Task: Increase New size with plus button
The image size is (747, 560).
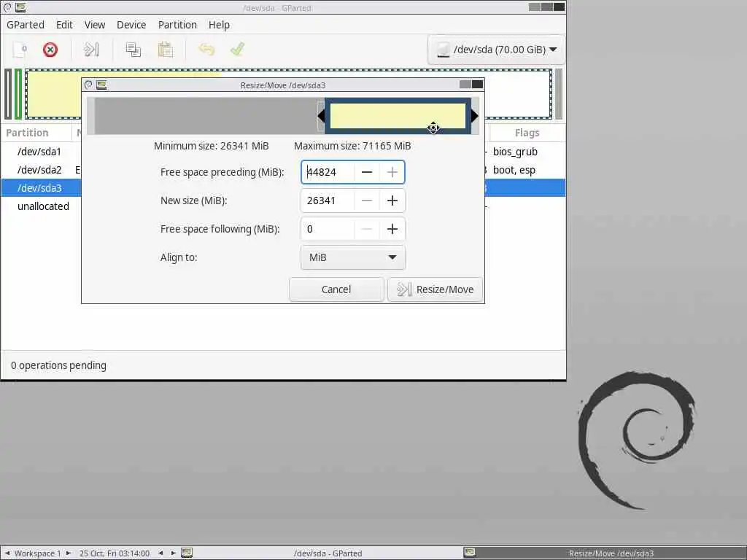Action: pos(392,201)
